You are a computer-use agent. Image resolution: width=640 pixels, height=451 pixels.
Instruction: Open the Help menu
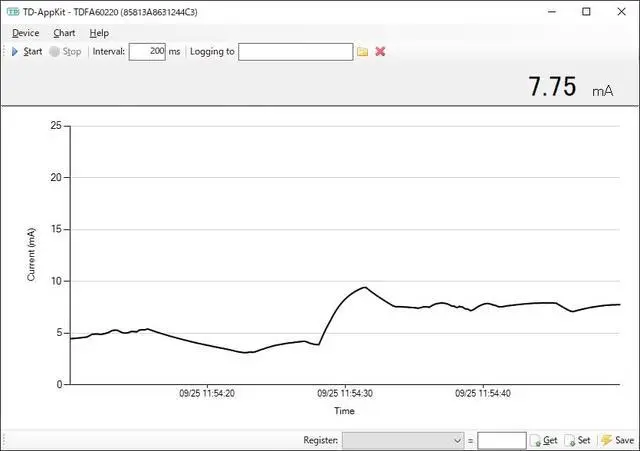[99, 33]
